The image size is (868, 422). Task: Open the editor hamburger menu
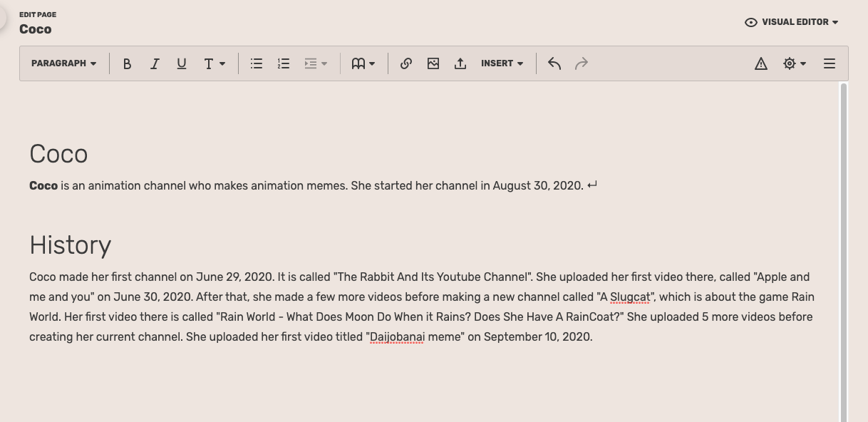(x=829, y=63)
